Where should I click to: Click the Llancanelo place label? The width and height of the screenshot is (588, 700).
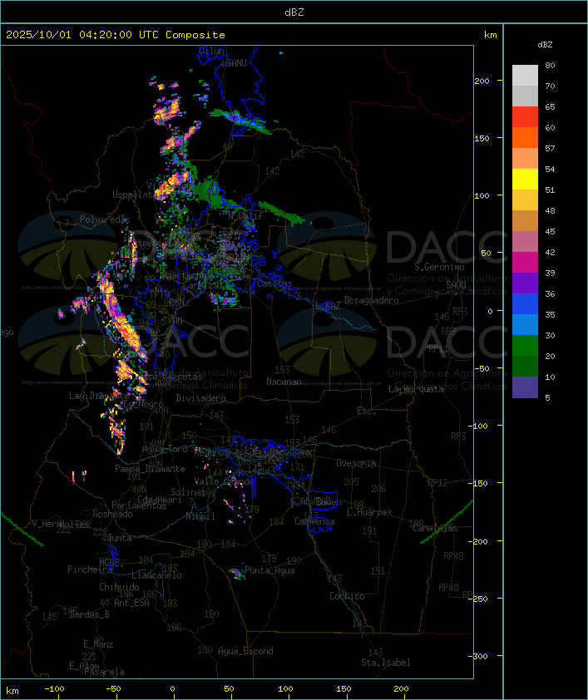point(156,575)
